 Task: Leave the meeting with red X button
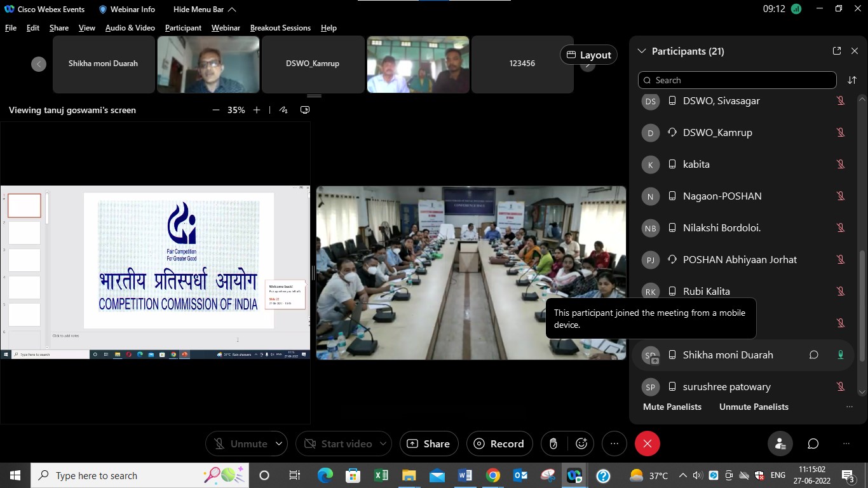[648, 444]
